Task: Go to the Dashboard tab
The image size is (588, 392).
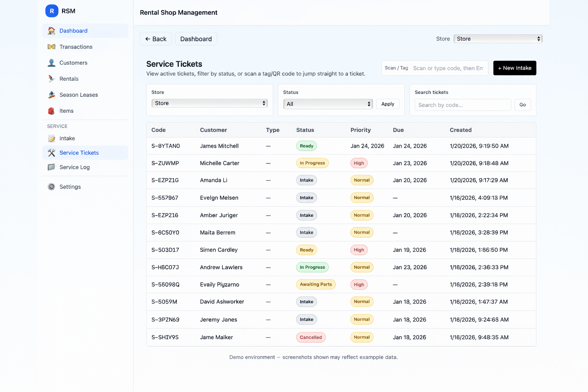Action: point(196,39)
